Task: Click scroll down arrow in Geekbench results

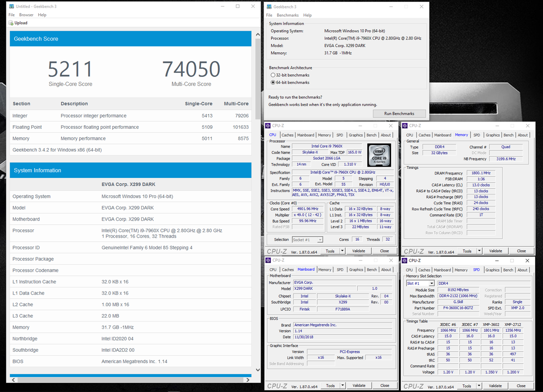Action: pyautogui.click(x=258, y=370)
